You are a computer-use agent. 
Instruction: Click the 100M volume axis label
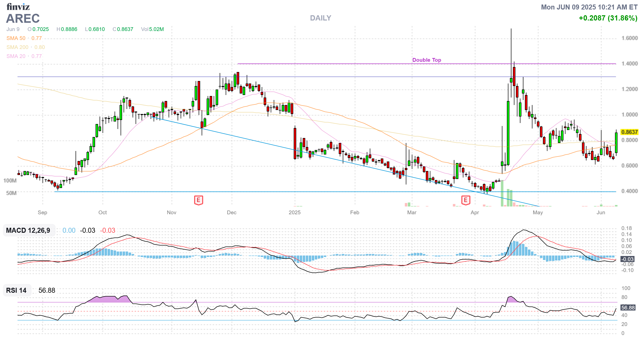(x=10, y=180)
